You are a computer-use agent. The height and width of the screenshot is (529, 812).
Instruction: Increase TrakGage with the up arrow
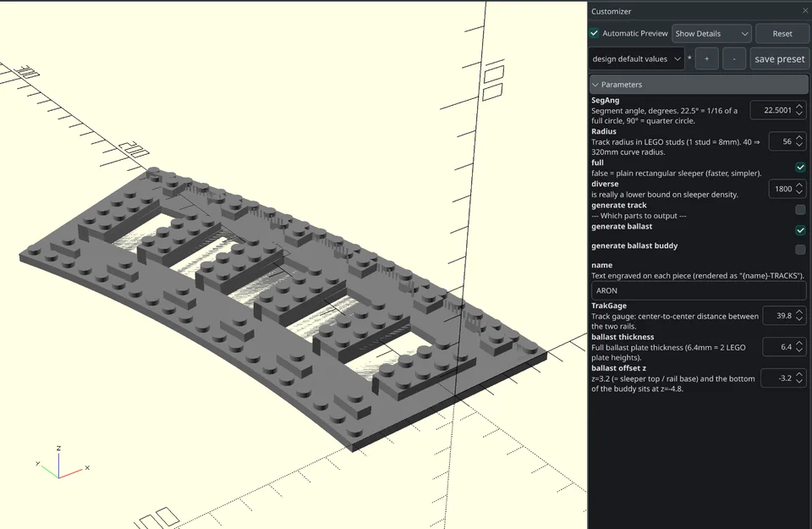point(799,311)
